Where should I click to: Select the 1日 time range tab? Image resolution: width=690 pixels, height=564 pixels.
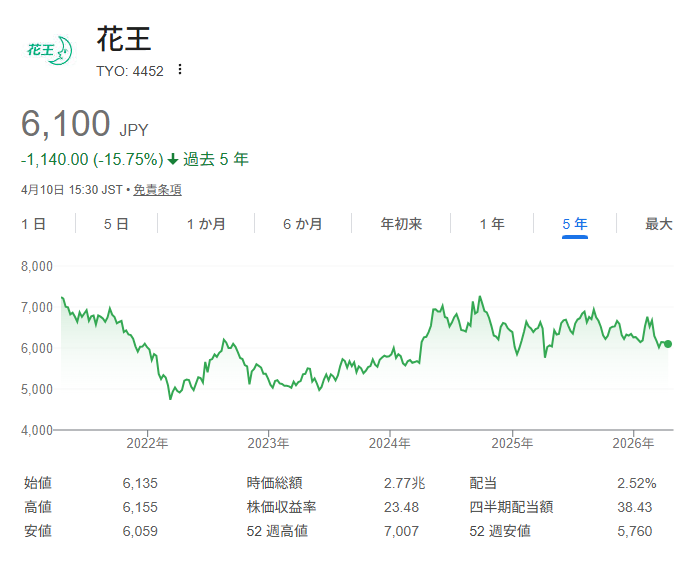tap(34, 224)
